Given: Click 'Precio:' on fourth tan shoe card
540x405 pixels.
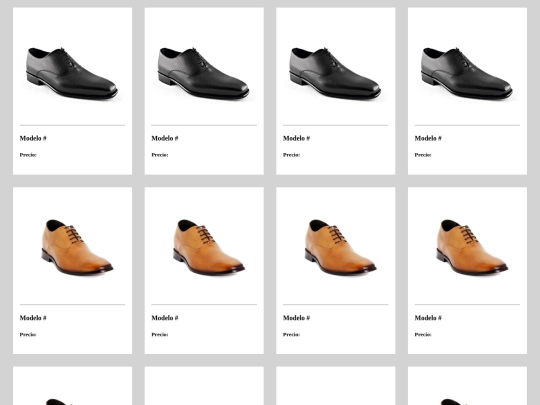Looking at the screenshot, I should 423,334.
